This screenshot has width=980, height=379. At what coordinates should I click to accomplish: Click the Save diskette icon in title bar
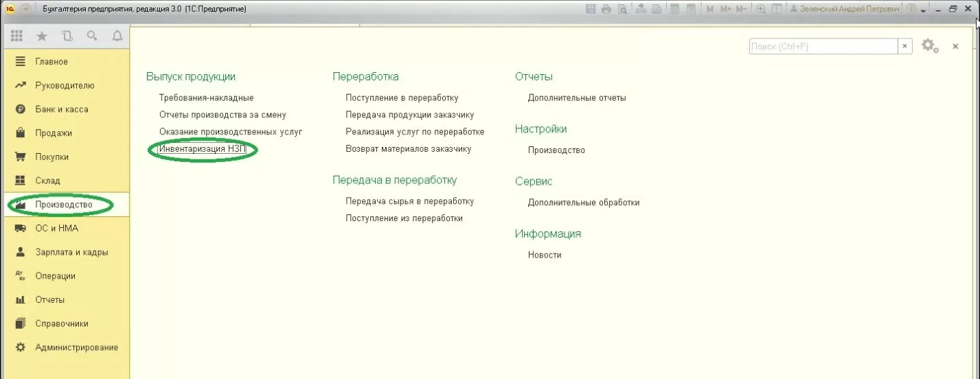pyautogui.click(x=591, y=9)
